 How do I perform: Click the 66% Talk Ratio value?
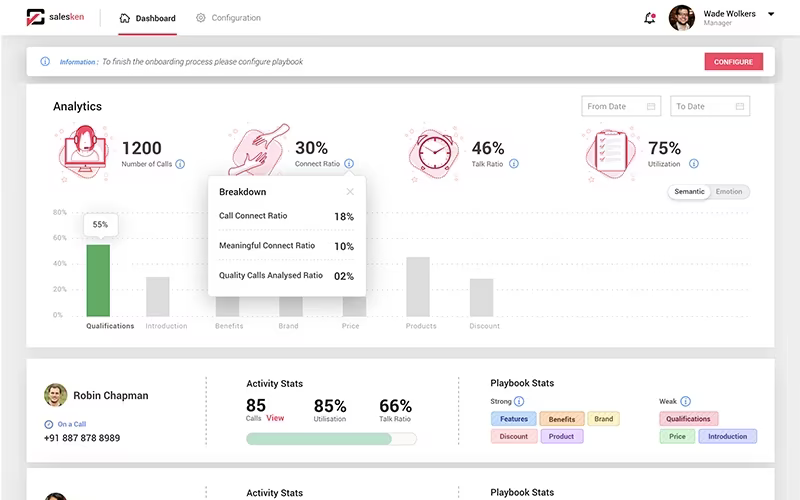395,406
